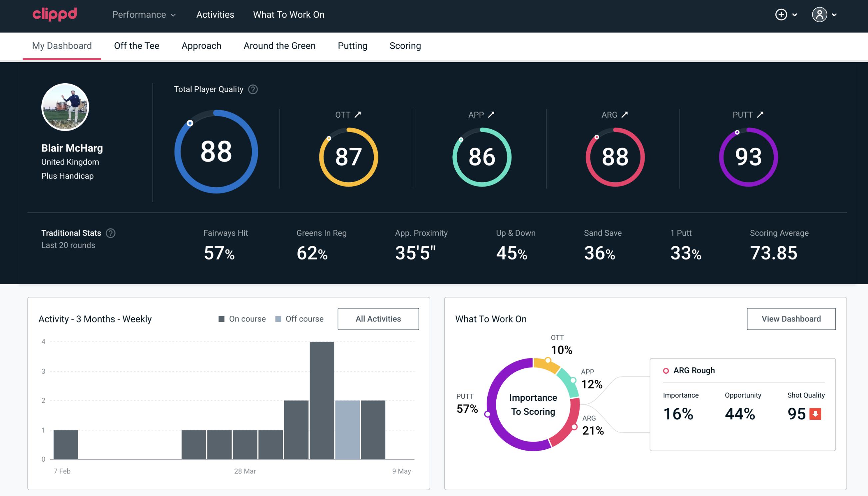The width and height of the screenshot is (868, 496).
Task: Switch to the Scoring tab
Action: pos(405,45)
